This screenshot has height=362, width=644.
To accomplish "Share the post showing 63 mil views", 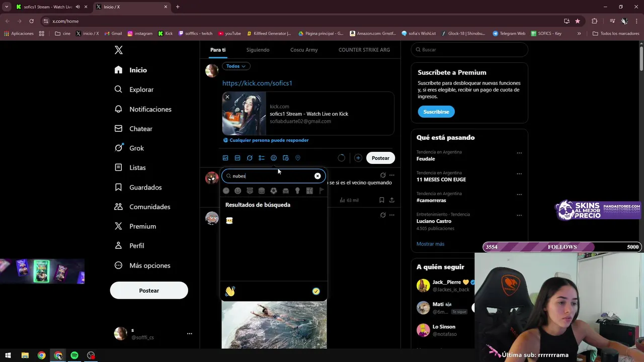I will pos(392,200).
